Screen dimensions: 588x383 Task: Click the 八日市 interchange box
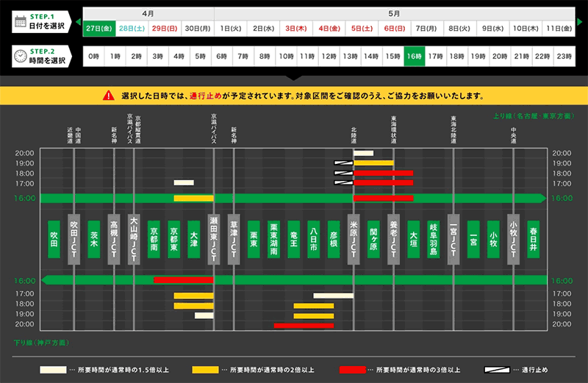click(314, 240)
